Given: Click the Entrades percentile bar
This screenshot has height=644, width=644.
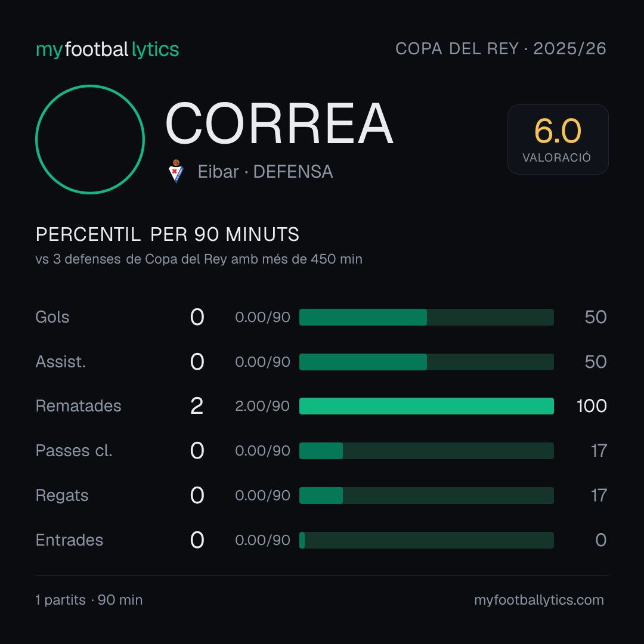Looking at the screenshot, I should [x=426, y=540].
